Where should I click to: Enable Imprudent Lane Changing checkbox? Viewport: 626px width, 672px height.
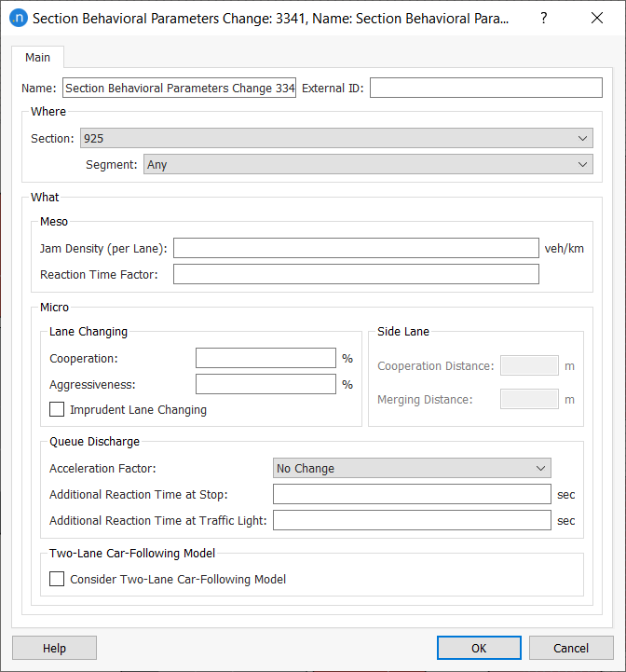click(x=57, y=409)
